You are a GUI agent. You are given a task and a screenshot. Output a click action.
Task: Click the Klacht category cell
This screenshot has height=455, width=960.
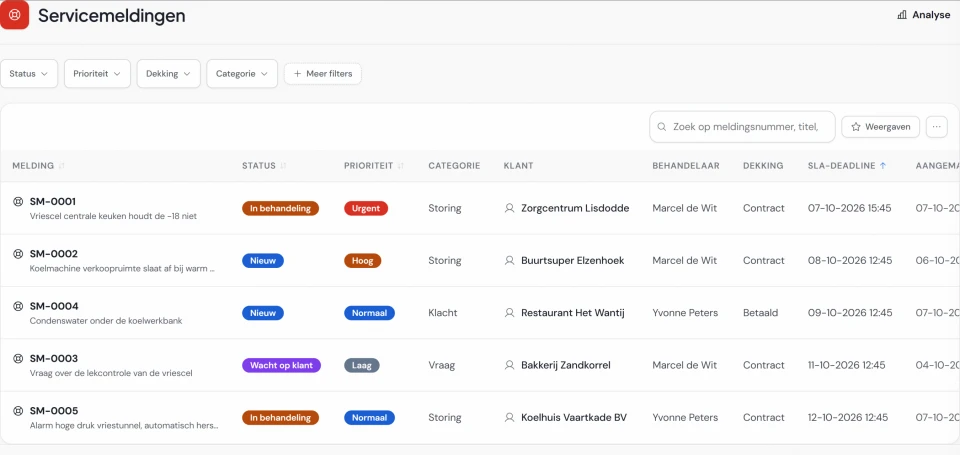(443, 313)
